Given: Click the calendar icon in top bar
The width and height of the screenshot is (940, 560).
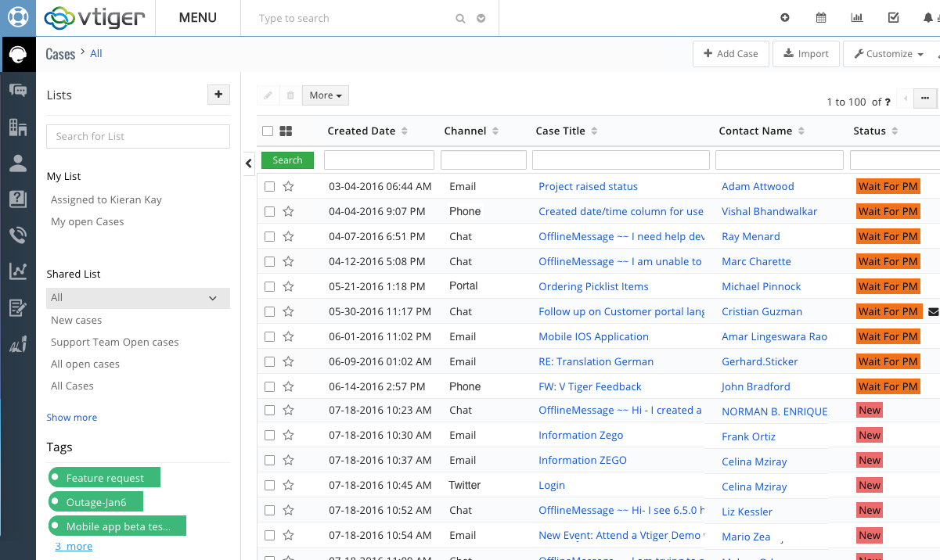Looking at the screenshot, I should pos(821,18).
